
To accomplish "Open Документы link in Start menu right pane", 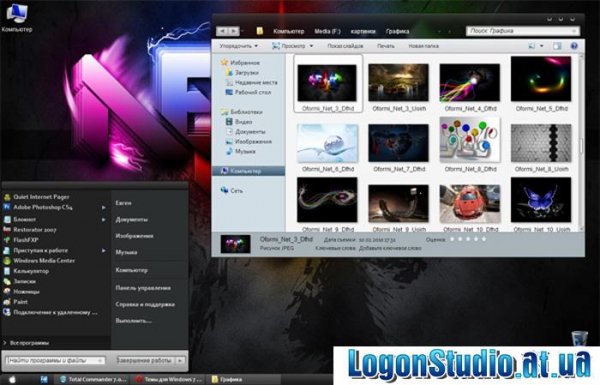I will (132, 219).
